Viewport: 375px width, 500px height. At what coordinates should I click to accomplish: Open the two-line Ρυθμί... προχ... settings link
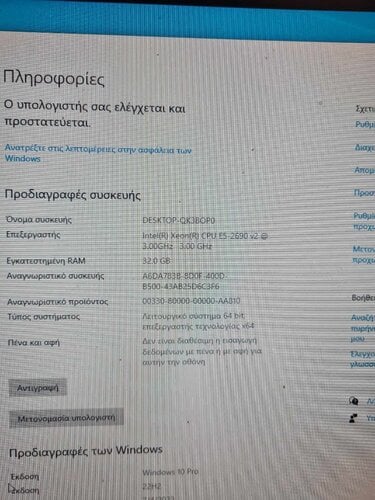(364, 221)
